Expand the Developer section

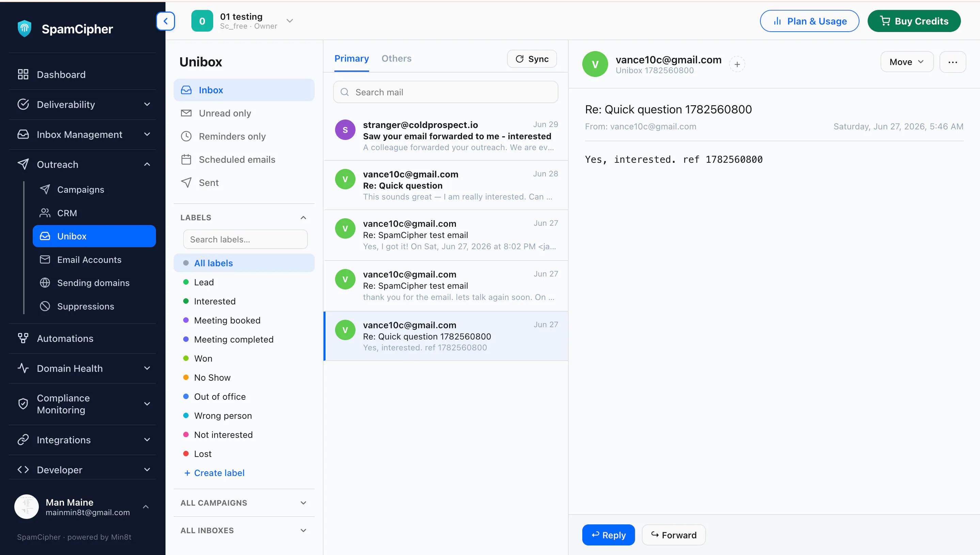[x=82, y=470]
